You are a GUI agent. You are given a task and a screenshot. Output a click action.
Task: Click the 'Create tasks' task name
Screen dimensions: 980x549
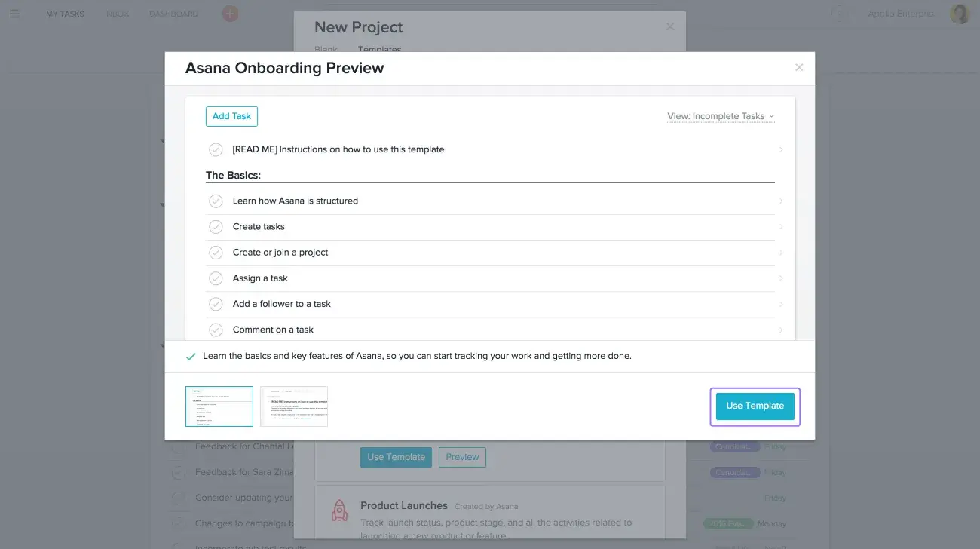(x=259, y=226)
